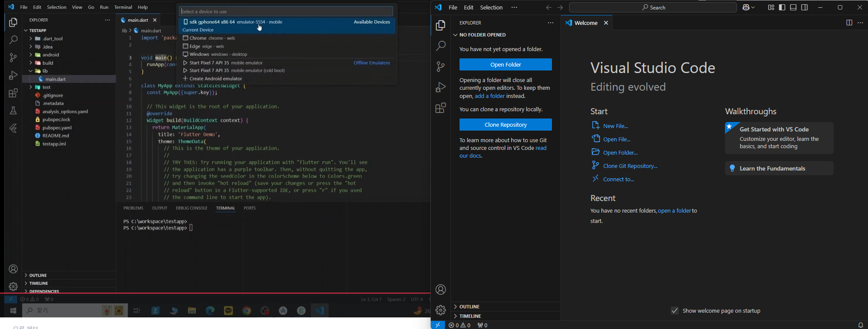The height and width of the screenshot is (329, 868).
Task: Open Task View on the taskbar
Action: (x=137, y=311)
